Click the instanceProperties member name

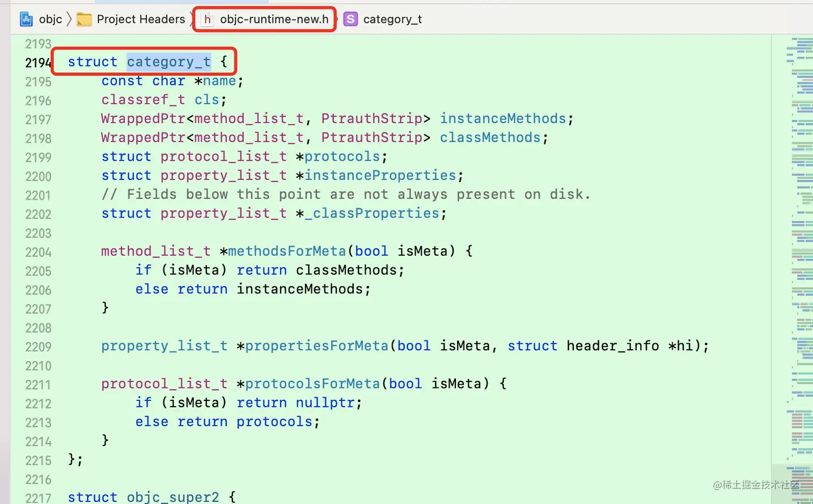[380, 175]
